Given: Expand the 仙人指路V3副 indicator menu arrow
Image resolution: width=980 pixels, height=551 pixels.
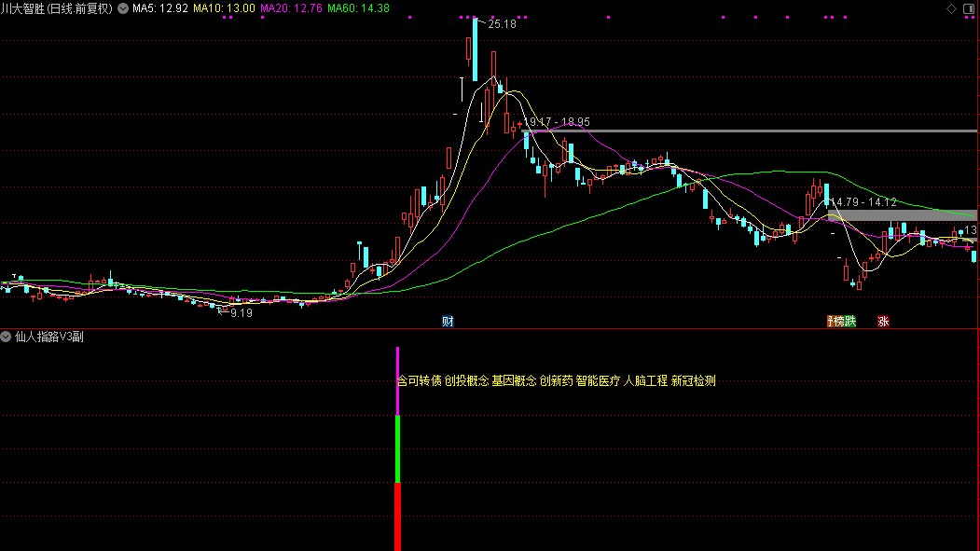Looking at the screenshot, I should click(x=6, y=337).
